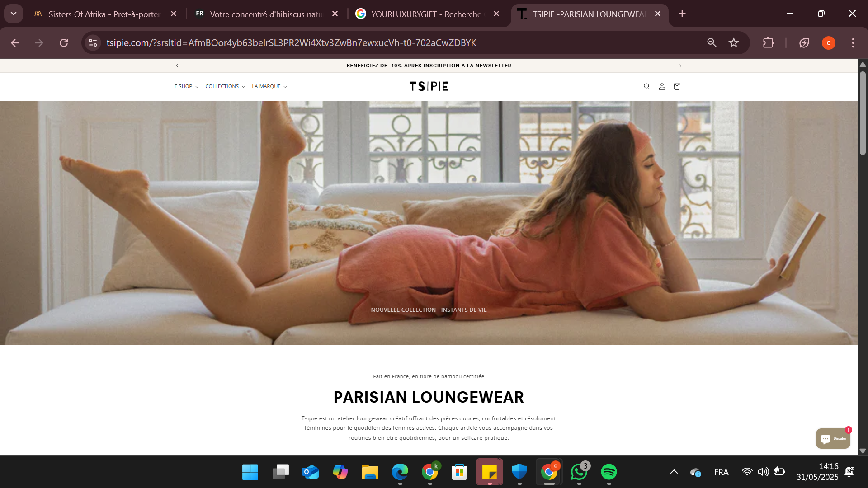Click the newsletter -10% announcement text
This screenshot has height=488, width=868.
point(429,66)
